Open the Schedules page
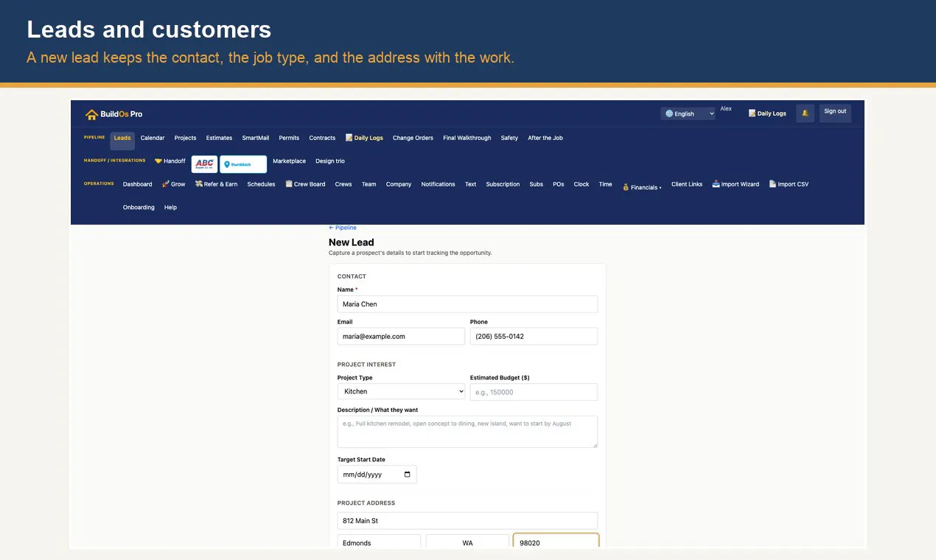This screenshot has height=560, width=936. point(261,184)
